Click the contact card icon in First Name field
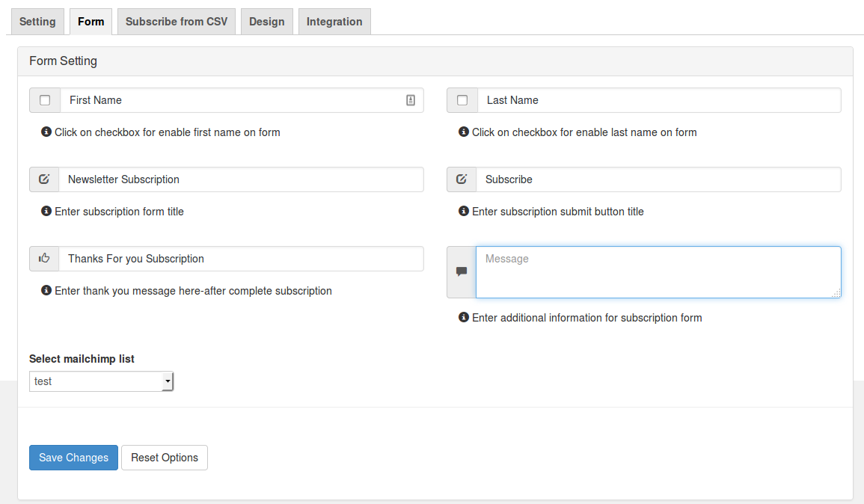Viewport: 864px width, 504px height. click(x=411, y=100)
